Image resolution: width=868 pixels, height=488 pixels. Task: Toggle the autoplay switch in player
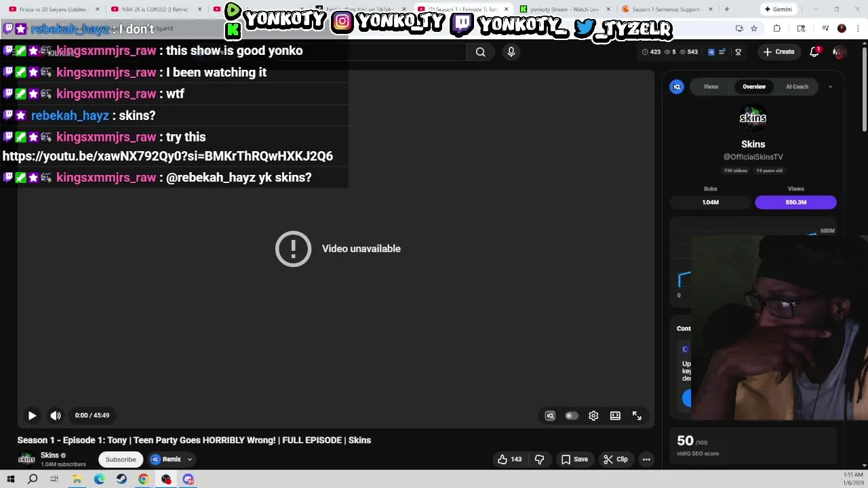(x=572, y=415)
